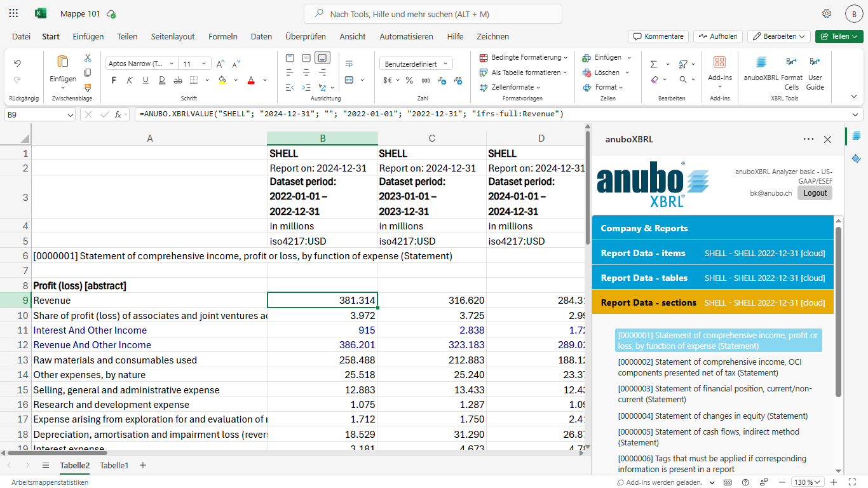Click the increase font size icon

(x=220, y=64)
